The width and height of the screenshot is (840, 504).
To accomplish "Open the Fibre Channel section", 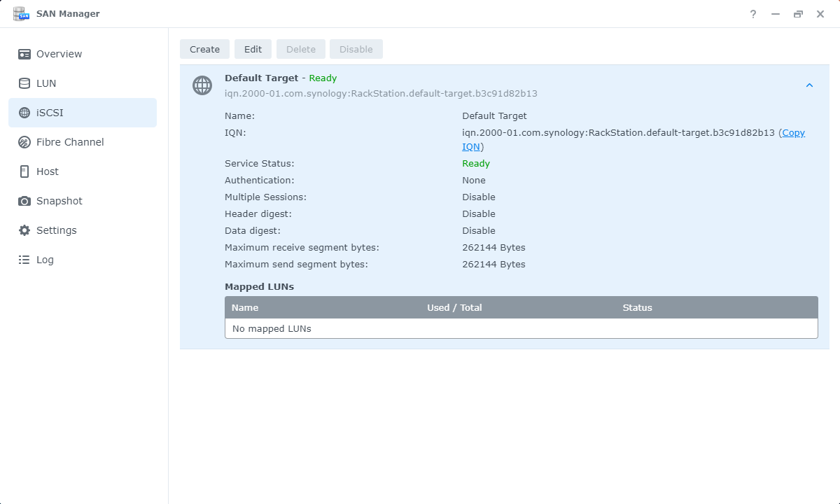I will click(70, 142).
